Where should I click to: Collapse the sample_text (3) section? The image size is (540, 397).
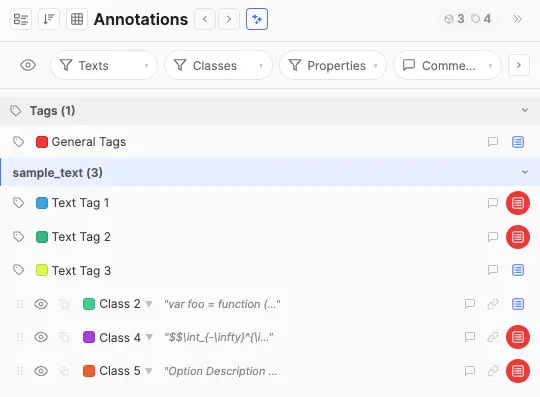pos(525,172)
